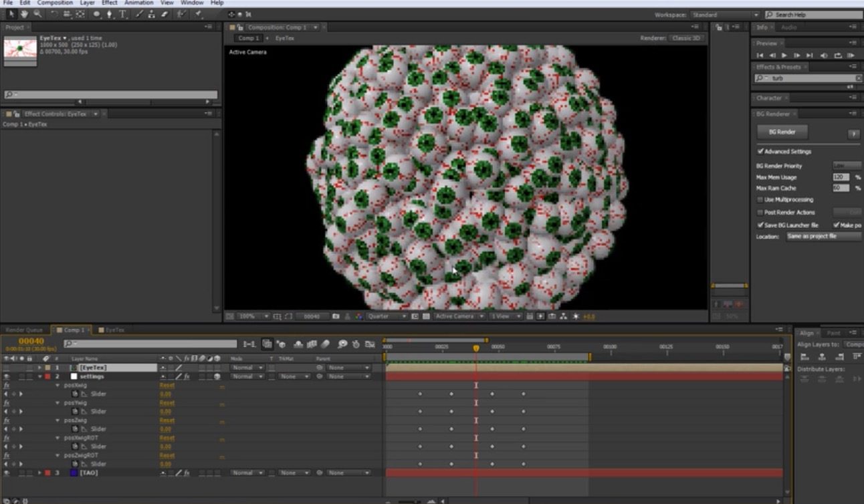864x504 pixels.
Task: Click the Play button in Preview panel
Action: click(x=784, y=55)
